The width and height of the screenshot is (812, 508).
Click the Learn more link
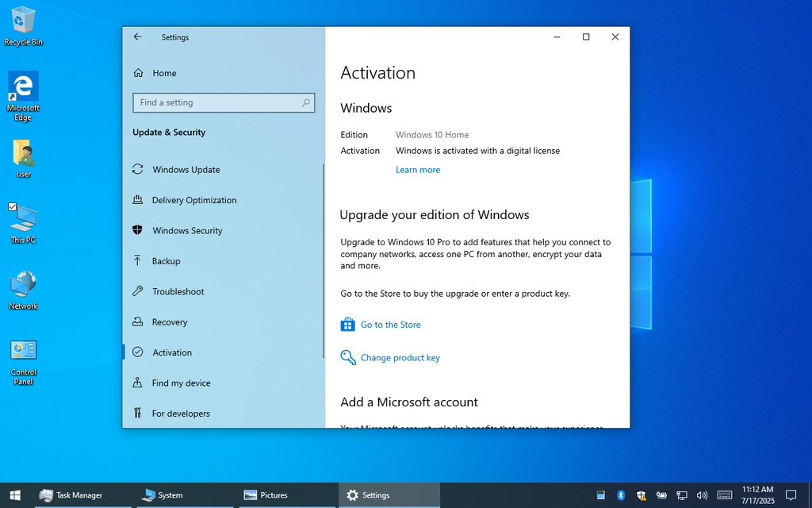(418, 170)
